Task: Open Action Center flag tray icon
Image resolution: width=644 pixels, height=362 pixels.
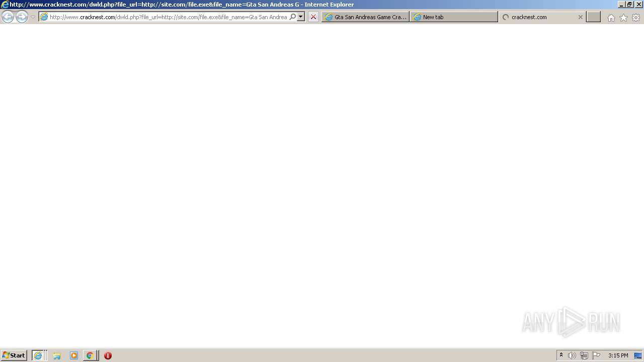Action: tap(596, 355)
